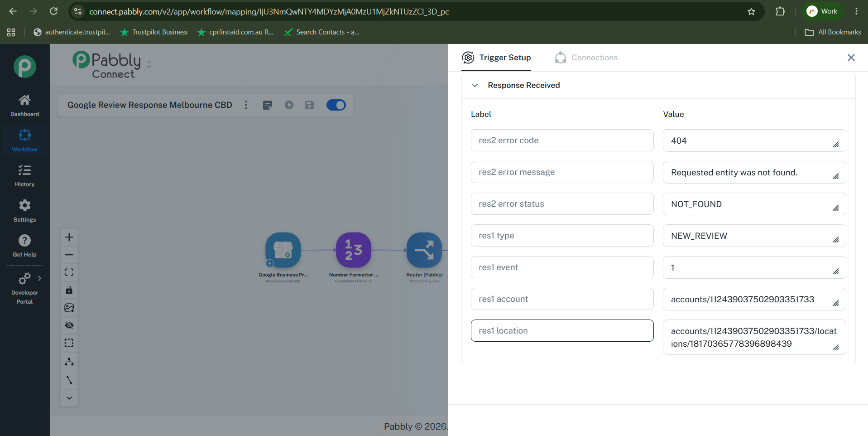Click the workflow name Google Review Response Melbourne CBD
Screen dimensions: 868x436
150,105
